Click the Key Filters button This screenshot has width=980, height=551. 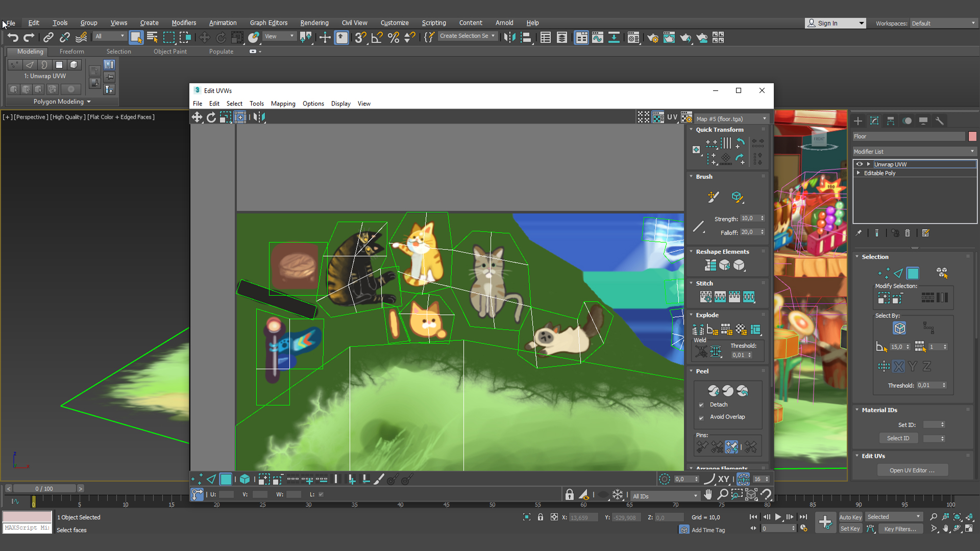click(x=900, y=529)
